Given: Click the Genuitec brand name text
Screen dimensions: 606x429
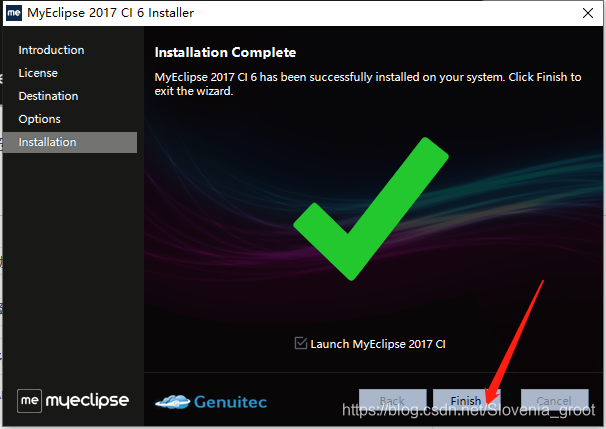Looking at the screenshot, I should pyautogui.click(x=230, y=402).
